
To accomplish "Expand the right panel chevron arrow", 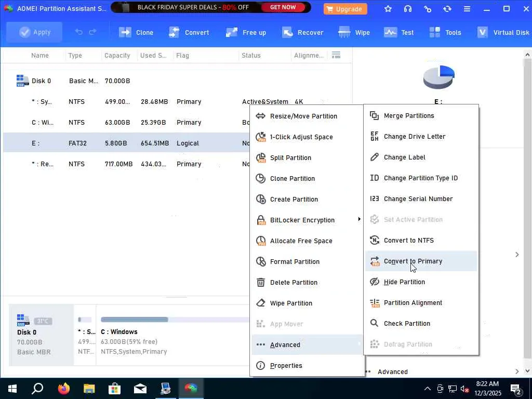I will 517,255.
